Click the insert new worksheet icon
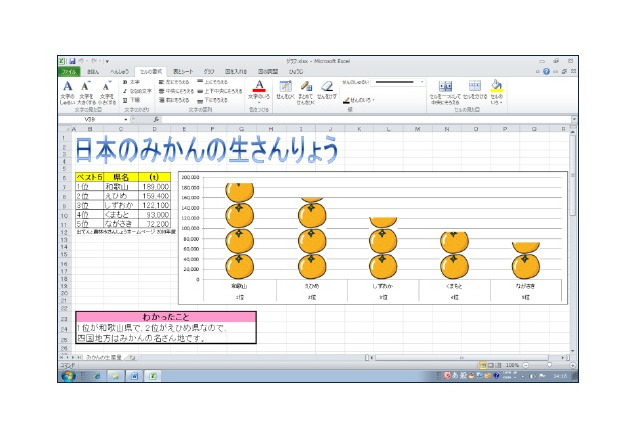This screenshot has height=426, width=640. click(130, 357)
